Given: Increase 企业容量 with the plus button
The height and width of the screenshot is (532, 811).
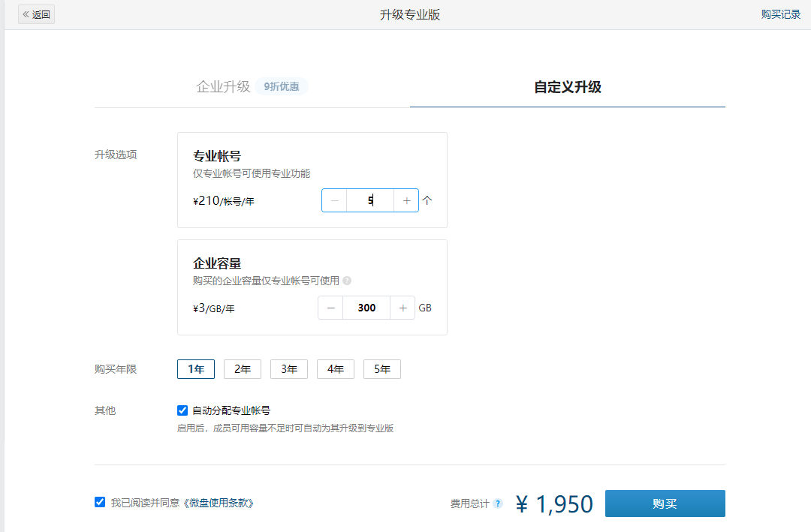Looking at the screenshot, I should (402, 308).
